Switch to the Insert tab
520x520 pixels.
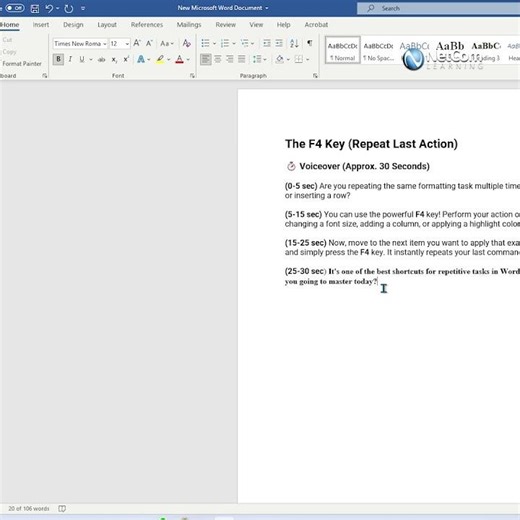tap(41, 25)
